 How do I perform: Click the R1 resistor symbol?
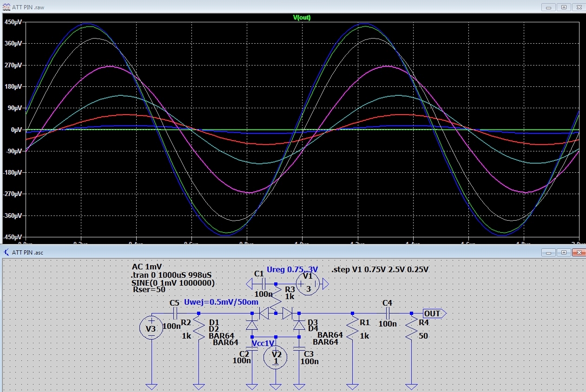coord(352,332)
